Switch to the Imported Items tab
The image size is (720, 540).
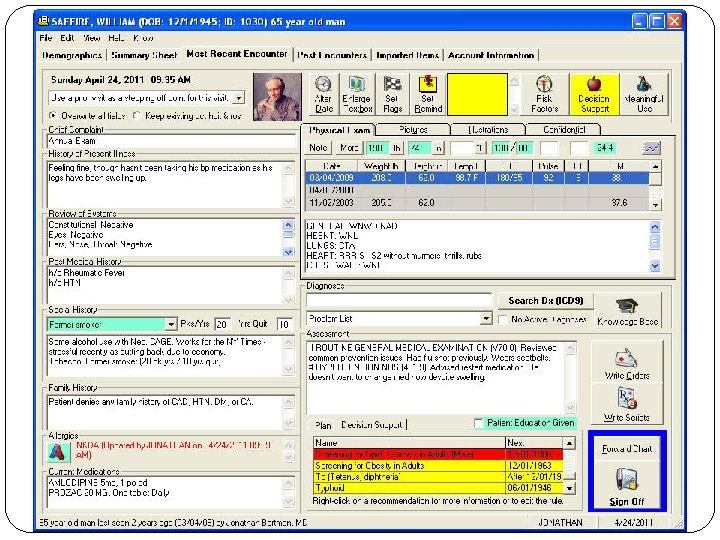(407, 55)
